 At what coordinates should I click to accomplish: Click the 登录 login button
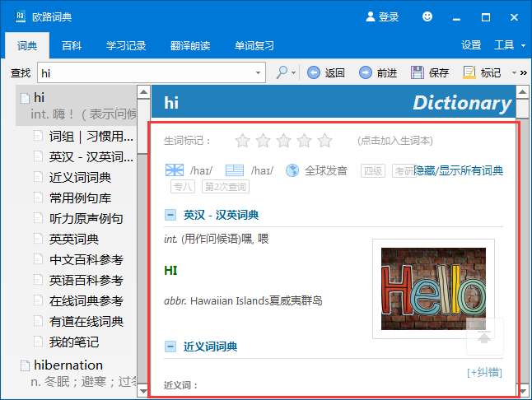click(382, 16)
